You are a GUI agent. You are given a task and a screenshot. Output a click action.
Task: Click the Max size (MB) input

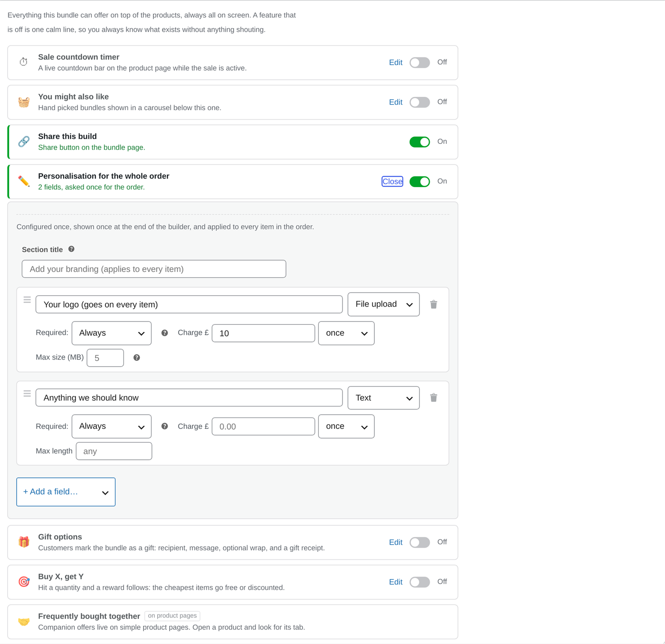[105, 358]
